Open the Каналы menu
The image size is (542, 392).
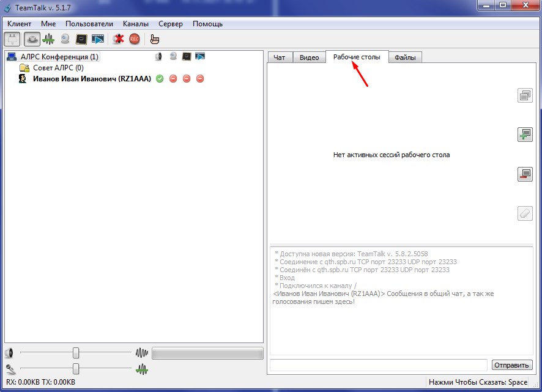(x=135, y=24)
